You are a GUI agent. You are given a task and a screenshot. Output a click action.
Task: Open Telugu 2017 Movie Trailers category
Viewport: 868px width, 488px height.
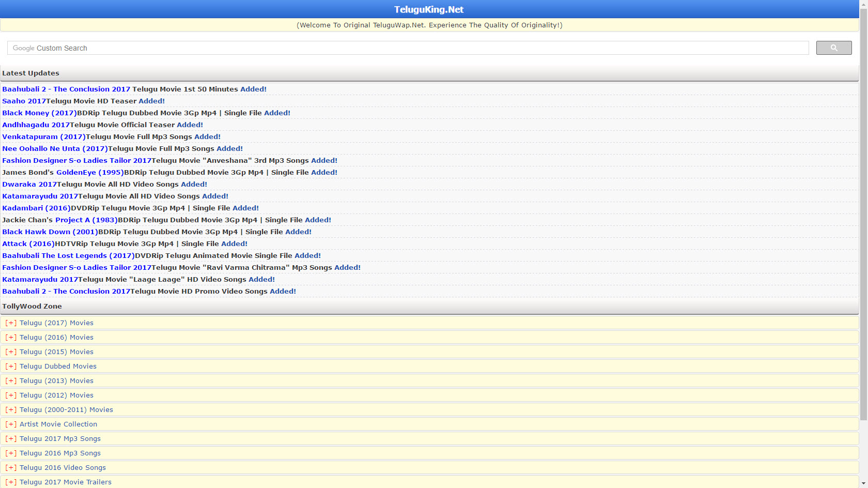tap(66, 482)
